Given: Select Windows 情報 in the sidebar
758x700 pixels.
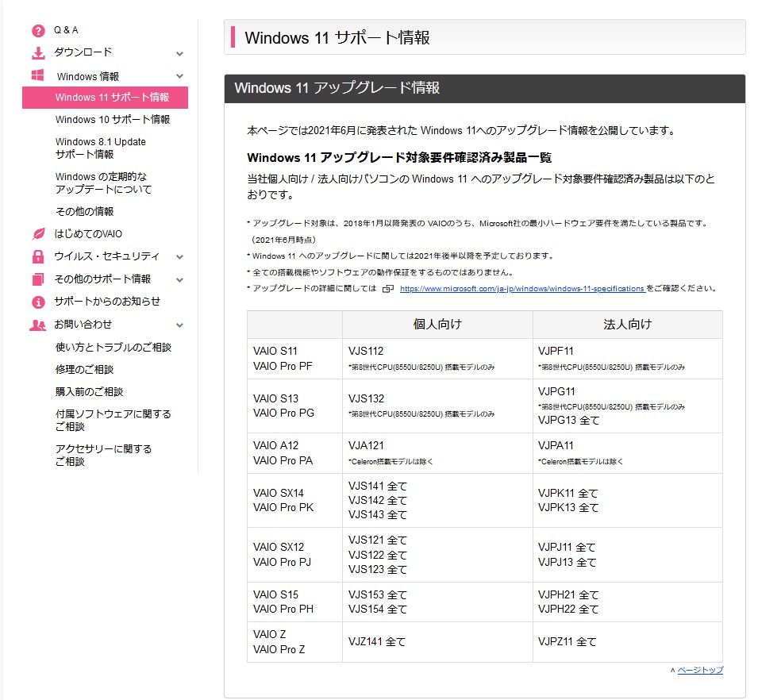Looking at the screenshot, I should tap(88, 76).
